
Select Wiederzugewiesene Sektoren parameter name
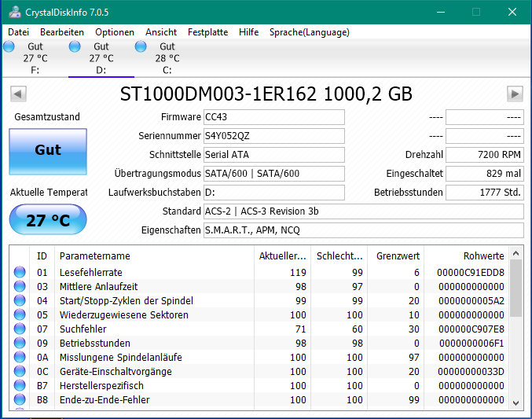(x=124, y=314)
